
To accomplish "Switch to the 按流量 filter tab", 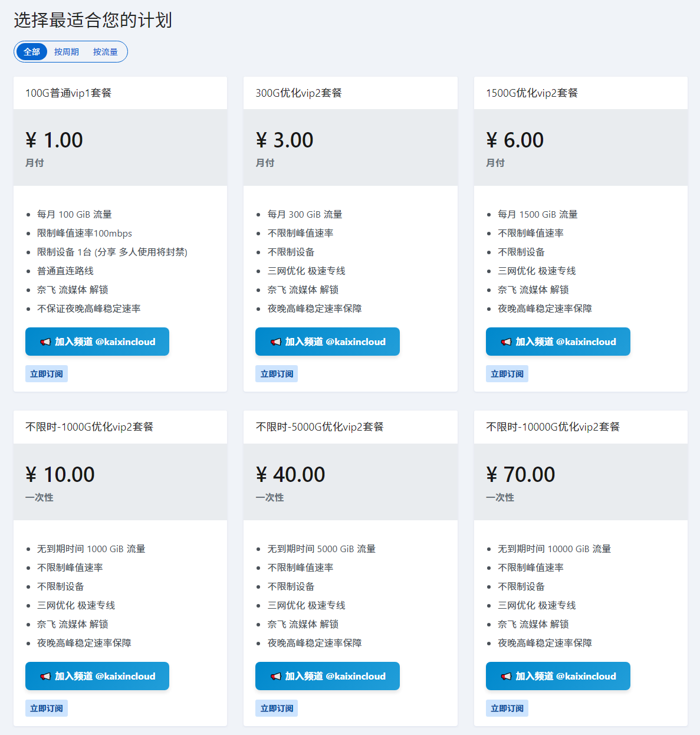I will [106, 52].
